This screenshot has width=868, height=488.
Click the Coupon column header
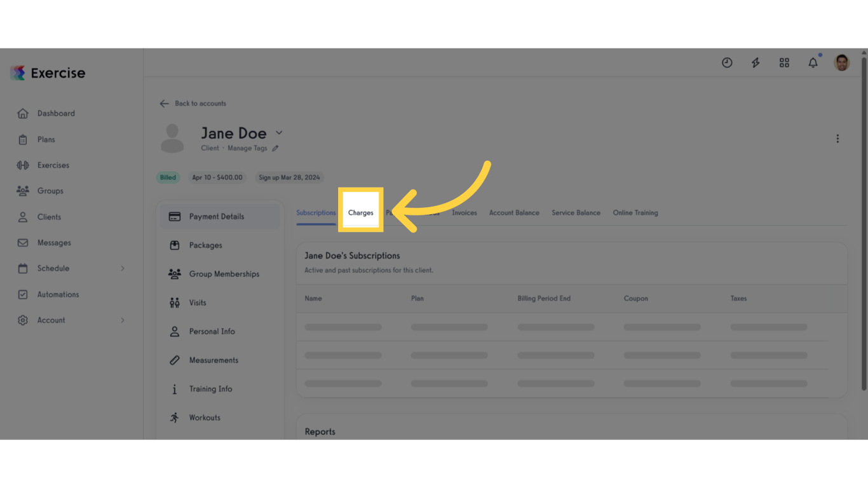(x=636, y=299)
